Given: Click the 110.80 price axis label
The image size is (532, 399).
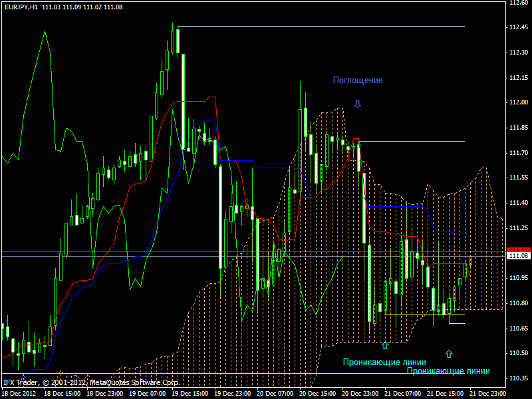Looking at the screenshot, I should pos(518,303).
